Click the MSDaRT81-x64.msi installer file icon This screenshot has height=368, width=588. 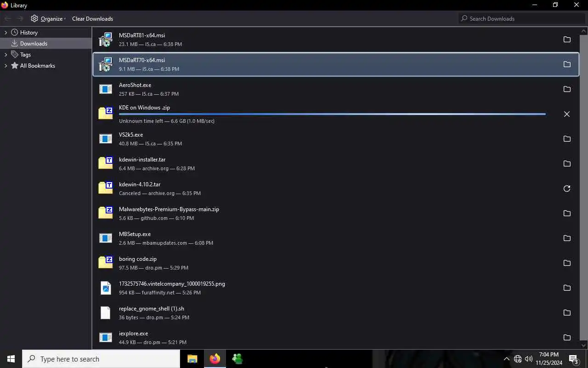pyautogui.click(x=106, y=40)
